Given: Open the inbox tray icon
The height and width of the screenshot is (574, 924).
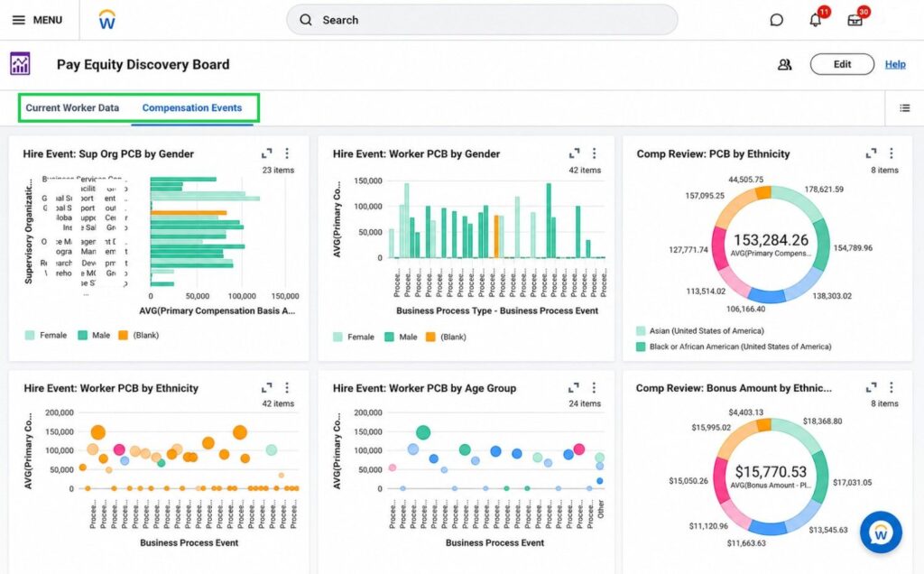Looking at the screenshot, I should 855,20.
